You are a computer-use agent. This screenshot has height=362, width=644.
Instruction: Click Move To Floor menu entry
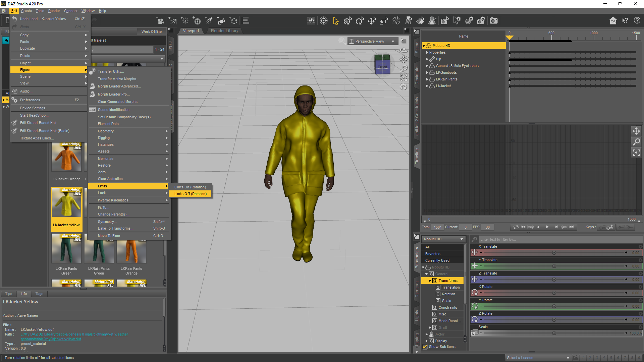tap(128, 236)
